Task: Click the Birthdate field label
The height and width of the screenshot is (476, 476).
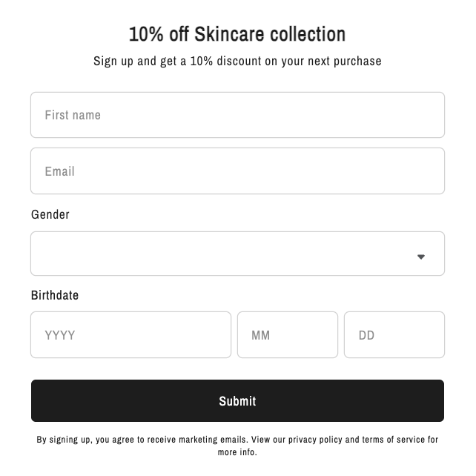Action: tap(55, 295)
